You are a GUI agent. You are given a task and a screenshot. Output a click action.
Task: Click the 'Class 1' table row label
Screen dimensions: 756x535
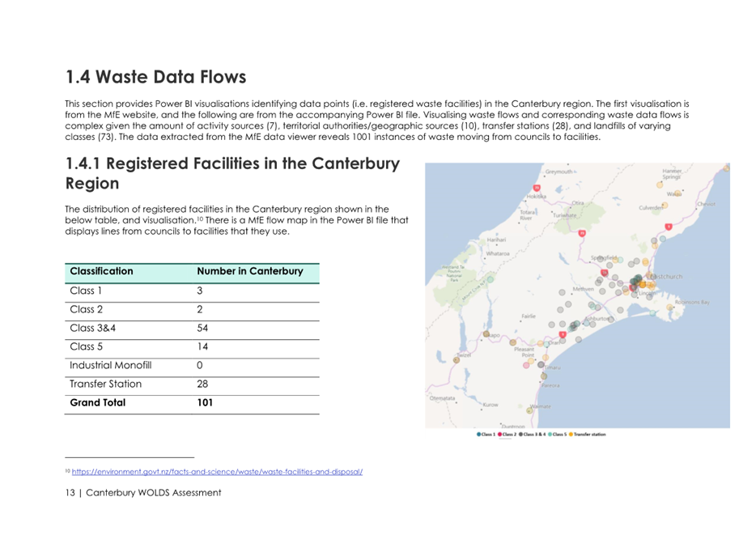[x=86, y=291]
